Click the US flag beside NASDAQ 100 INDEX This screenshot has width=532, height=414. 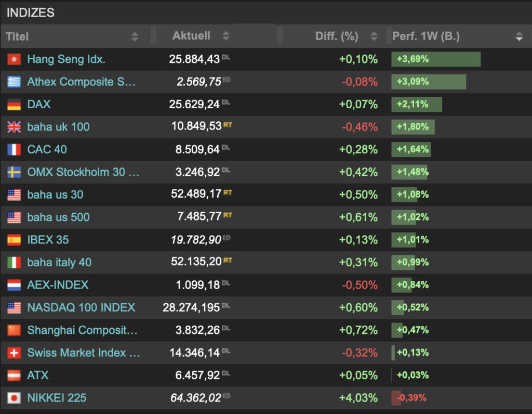coord(14,308)
